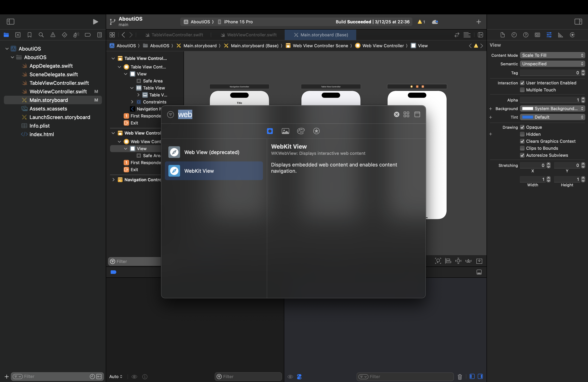Uncheck Clears Graphics Context
Viewport: 588px width, 382px height.
coord(522,141)
